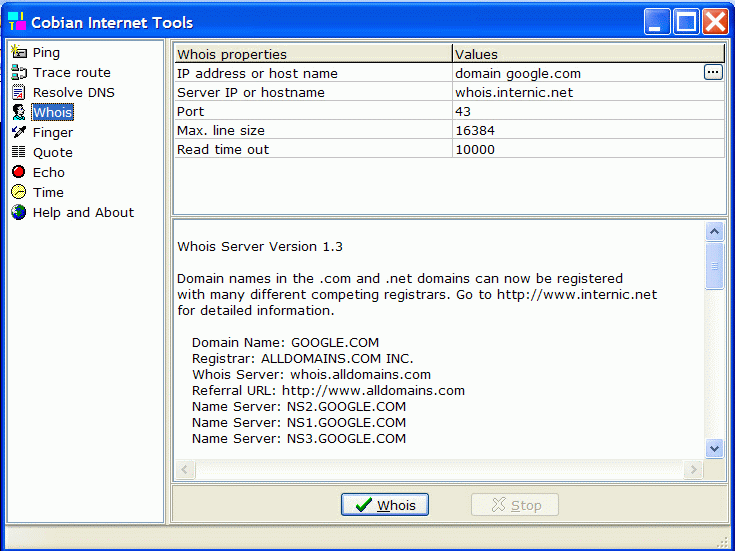Click the horizontal scroll right arrow
Screen dimensions: 735x551
[693, 469]
